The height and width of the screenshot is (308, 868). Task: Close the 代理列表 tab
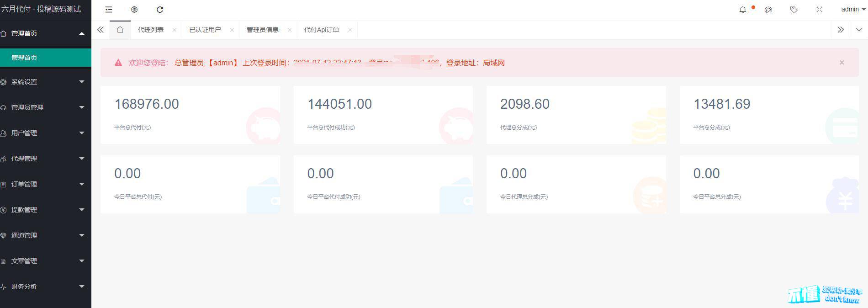(175, 30)
